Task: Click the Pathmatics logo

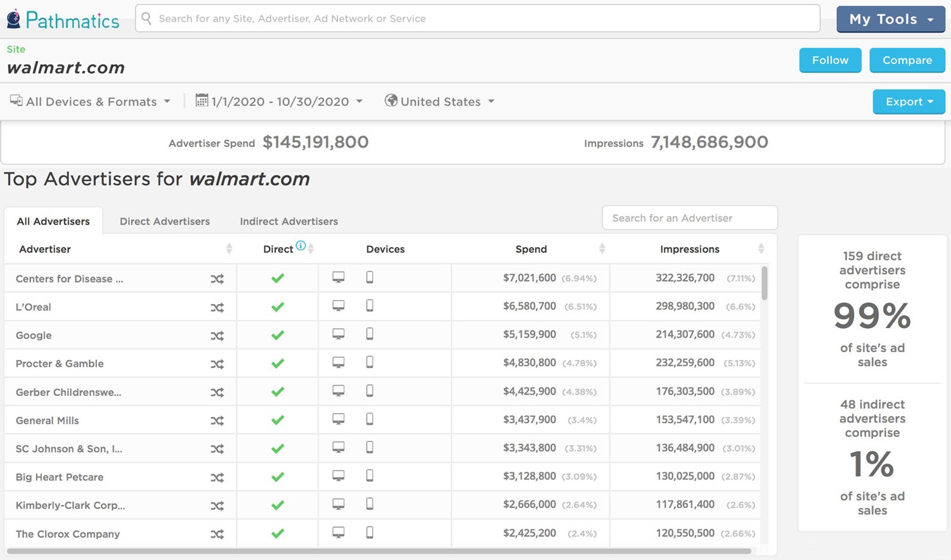Action: pos(63,20)
